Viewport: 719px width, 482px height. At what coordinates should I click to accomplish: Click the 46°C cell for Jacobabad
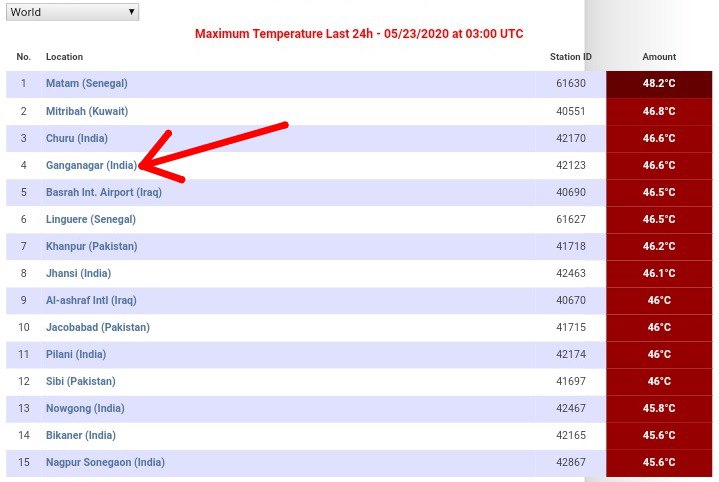tap(659, 328)
